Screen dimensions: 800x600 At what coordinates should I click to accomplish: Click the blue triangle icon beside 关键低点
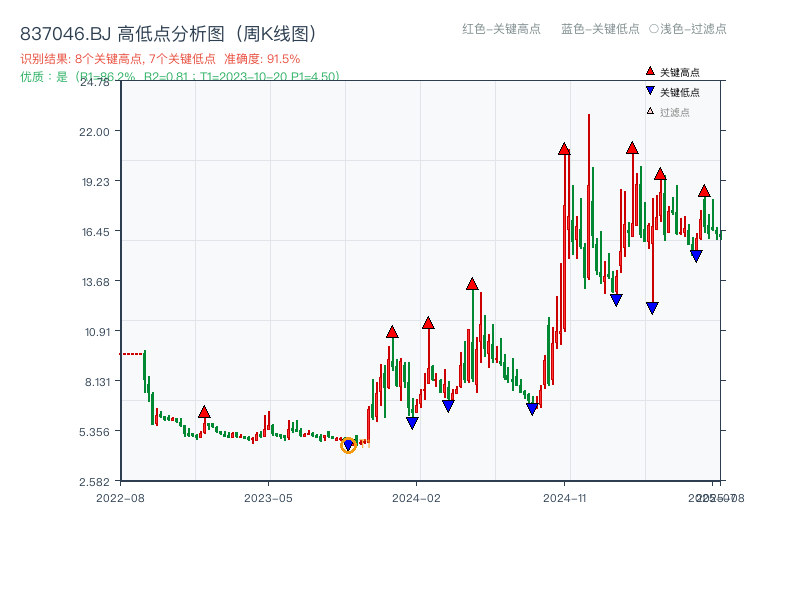click(x=648, y=90)
